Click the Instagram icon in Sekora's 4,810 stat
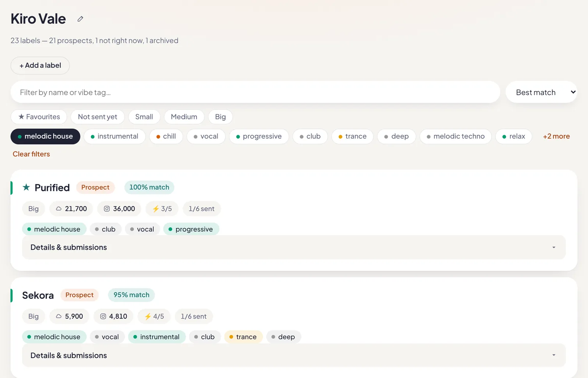 point(103,316)
